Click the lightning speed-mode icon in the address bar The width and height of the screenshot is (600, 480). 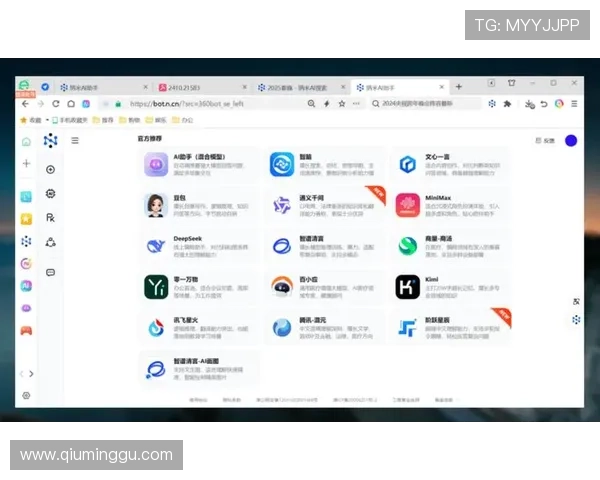point(326,104)
